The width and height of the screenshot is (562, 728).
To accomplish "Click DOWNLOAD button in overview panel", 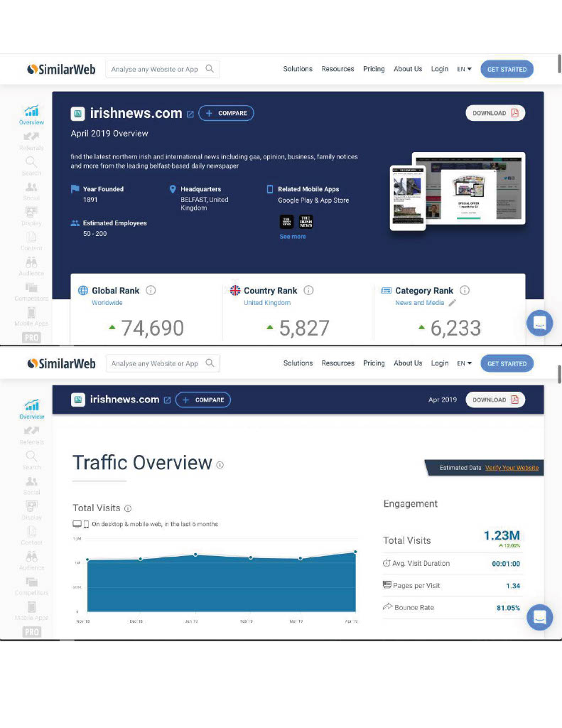I will click(x=495, y=113).
